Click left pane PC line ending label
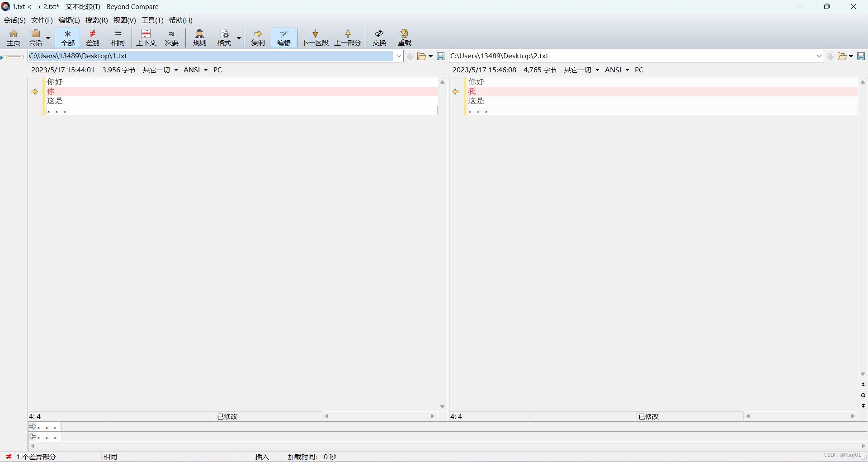The image size is (868, 462). click(217, 70)
